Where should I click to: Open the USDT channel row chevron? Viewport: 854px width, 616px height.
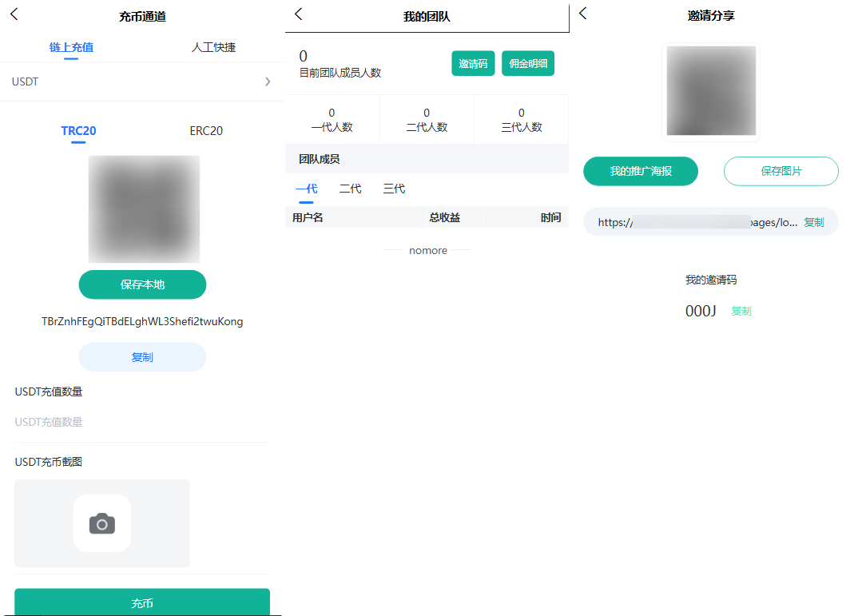click(x=268, y=81)
